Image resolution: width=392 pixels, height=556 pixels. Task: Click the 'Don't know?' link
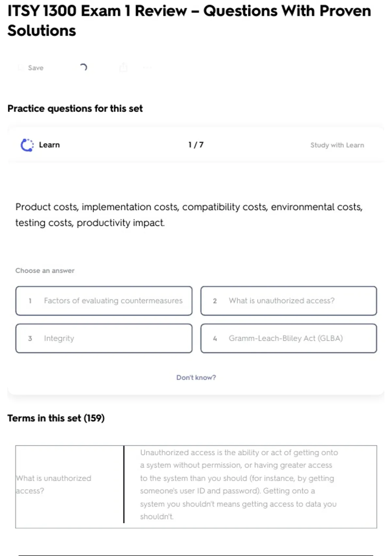click(196, 377)
